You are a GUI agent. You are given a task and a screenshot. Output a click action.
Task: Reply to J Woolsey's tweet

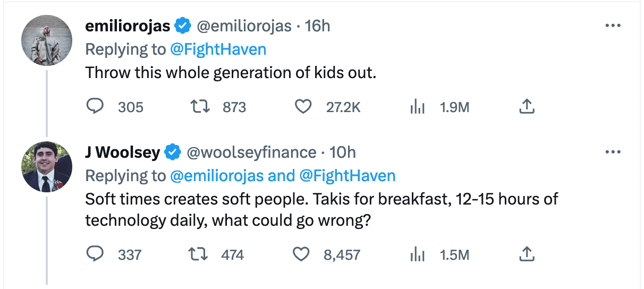click(x=95, y=254)
